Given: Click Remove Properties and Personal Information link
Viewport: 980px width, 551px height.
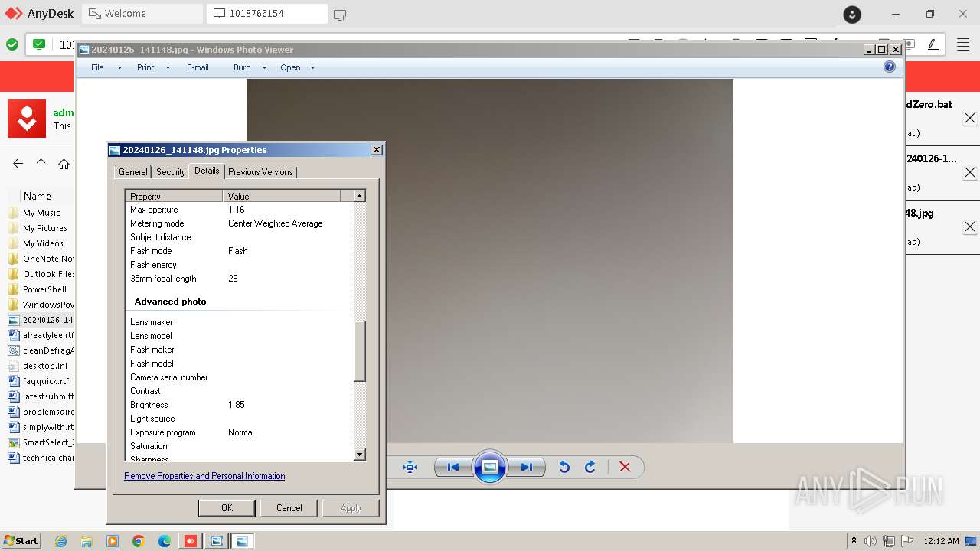Looking at the screenshot, I should [x=204, y=476].
